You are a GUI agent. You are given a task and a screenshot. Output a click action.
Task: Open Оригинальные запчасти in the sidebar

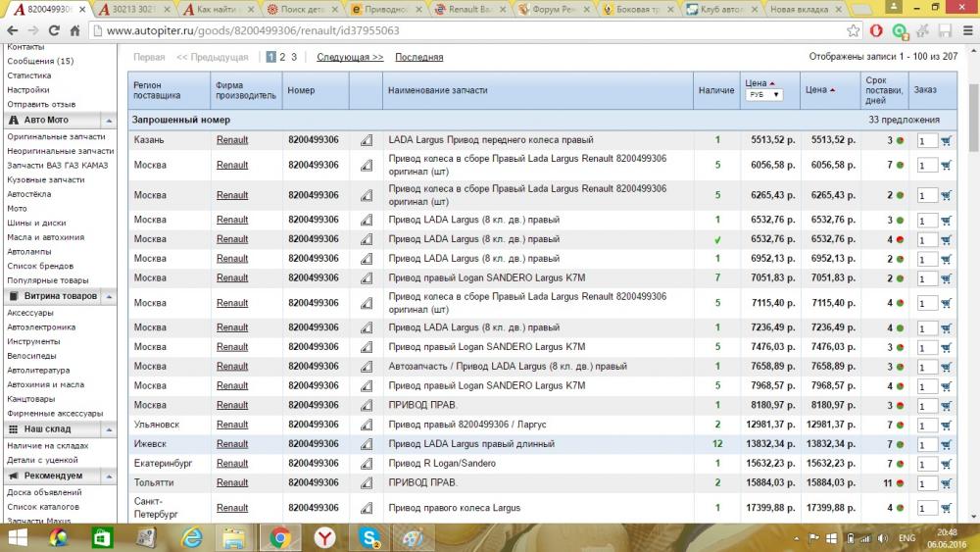[56, 136]
